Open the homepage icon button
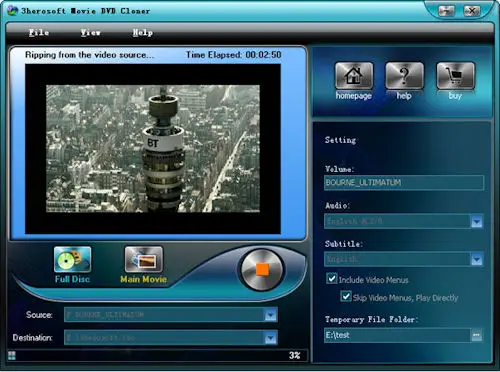Screen dimensions: 500x372 tap(354, 75)
